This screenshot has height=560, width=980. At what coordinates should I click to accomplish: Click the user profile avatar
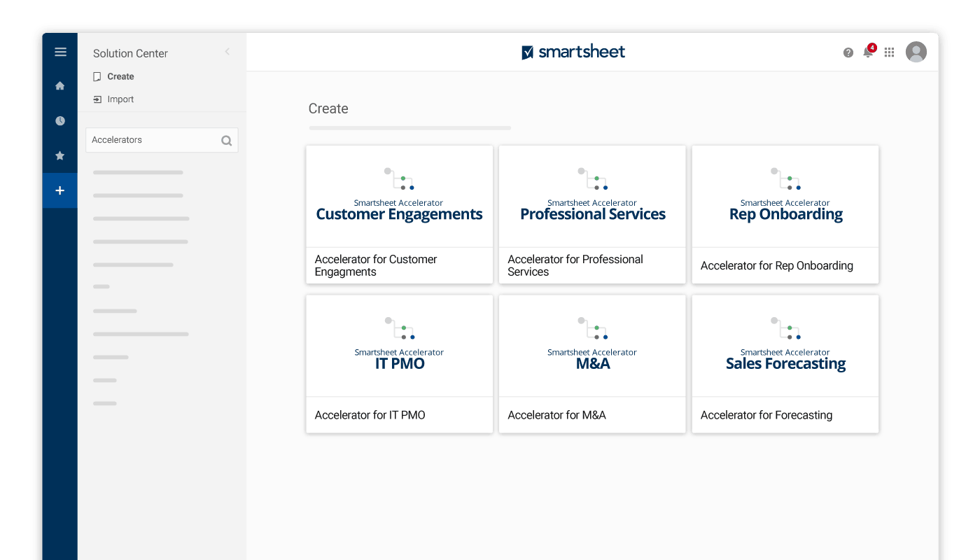pyautogui.click(x=916, y=52)
